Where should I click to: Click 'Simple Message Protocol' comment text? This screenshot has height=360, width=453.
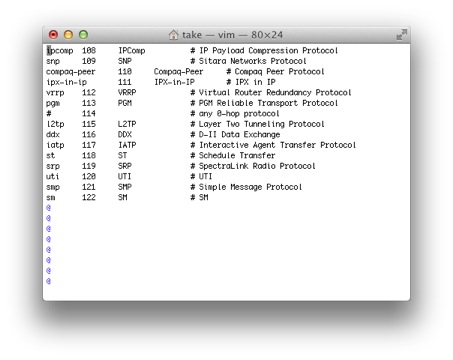click(250, 187)
